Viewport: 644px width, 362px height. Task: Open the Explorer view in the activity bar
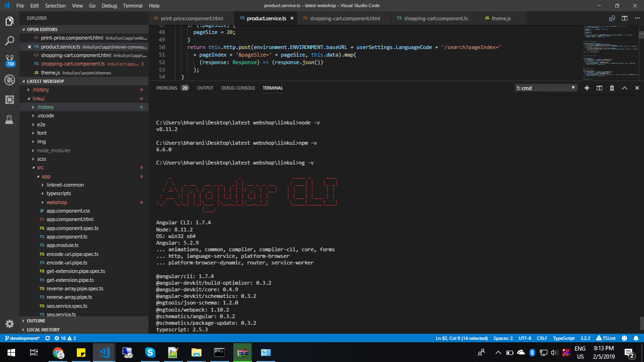point(9,21)
